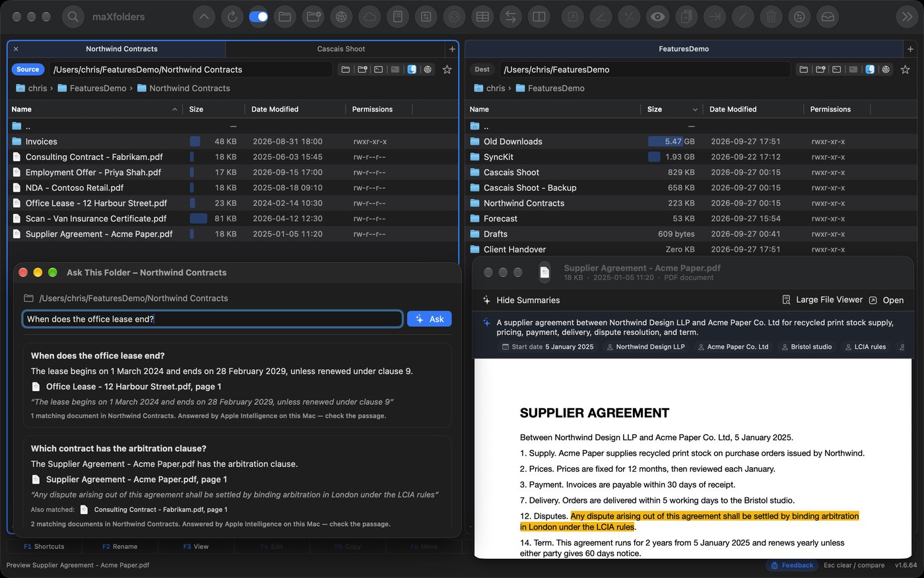Star the Northwind Contracts path as favorite
The image size is (924, 578).
click(x=447, y=69)
